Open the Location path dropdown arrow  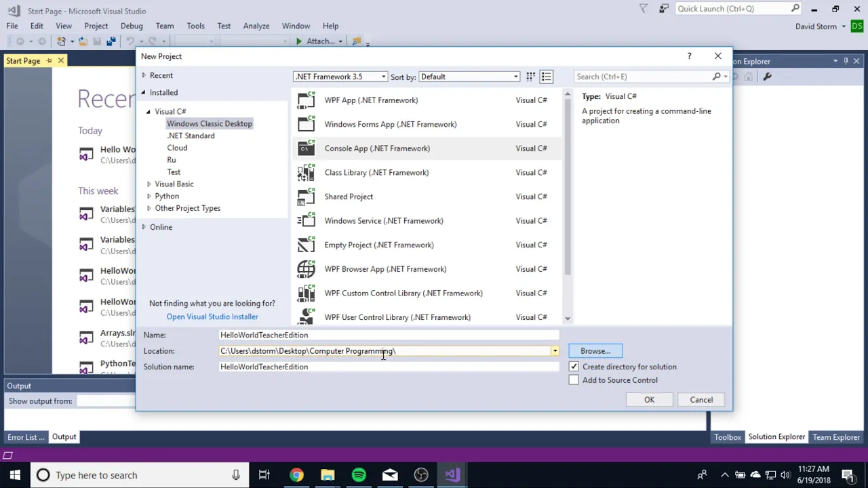[x=555, y=351]
